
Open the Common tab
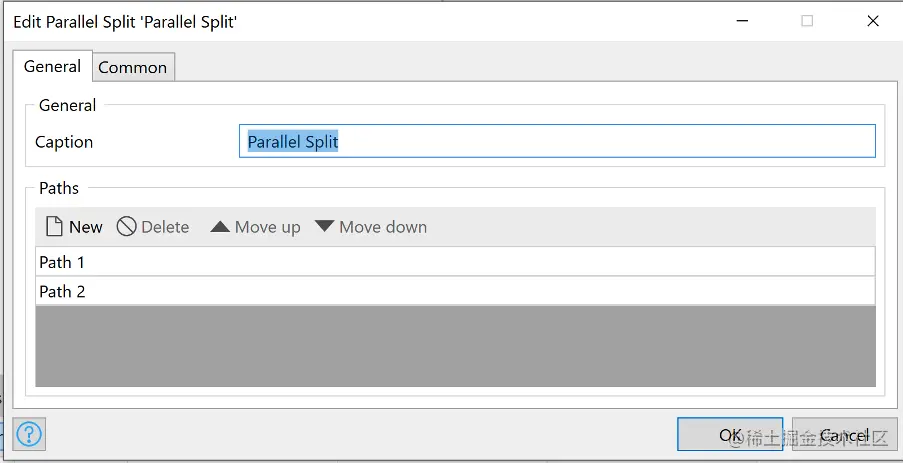pos(132,68)
